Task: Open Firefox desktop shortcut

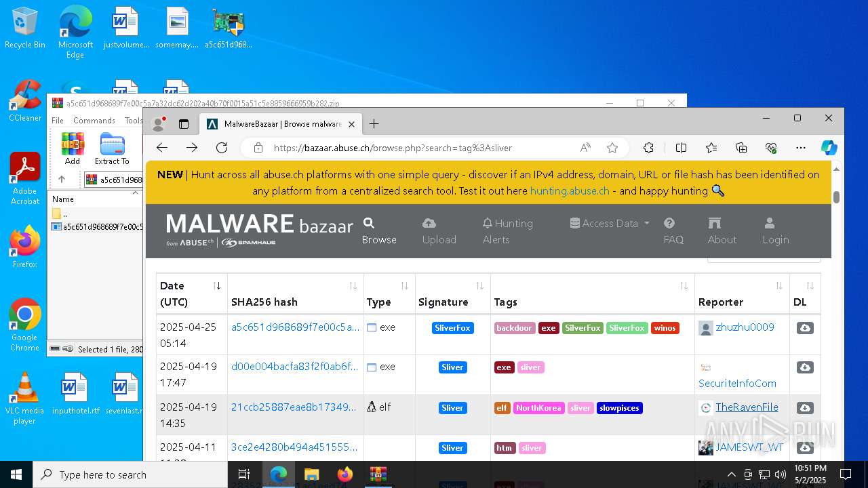Action: [x=25, y=247]
